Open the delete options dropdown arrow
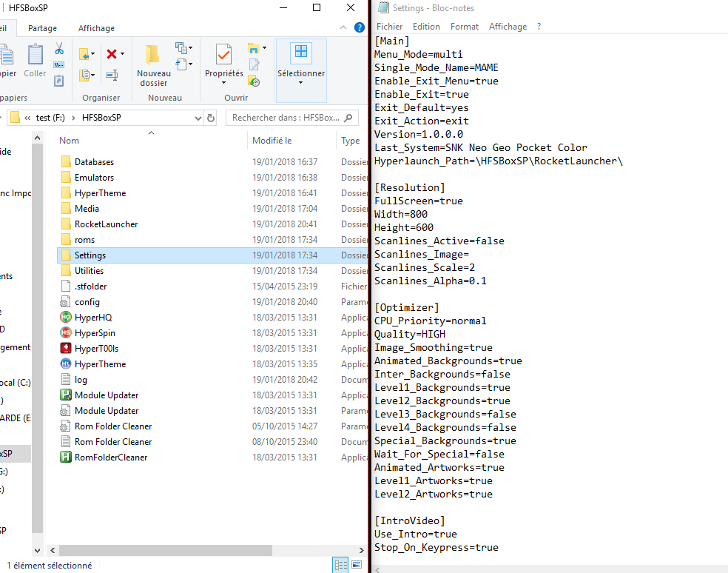This screenshot has height=573, width=728. pyautogui.click(x=123, y=54)
